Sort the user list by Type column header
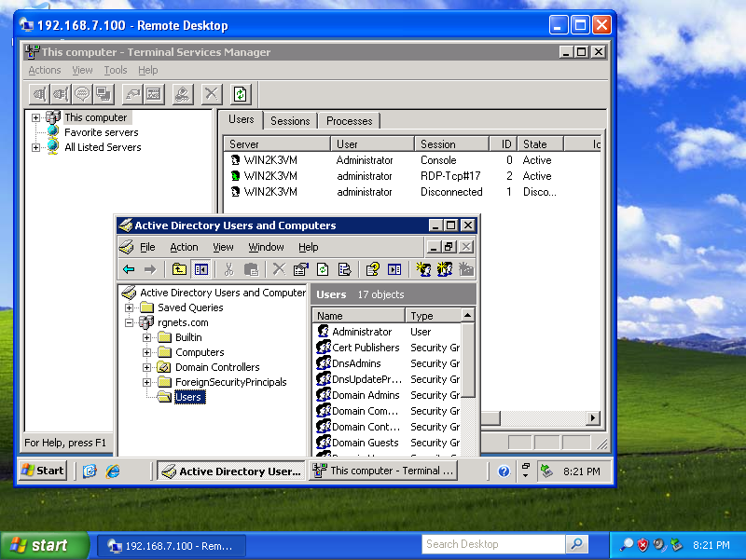 (x=434, y=316)
